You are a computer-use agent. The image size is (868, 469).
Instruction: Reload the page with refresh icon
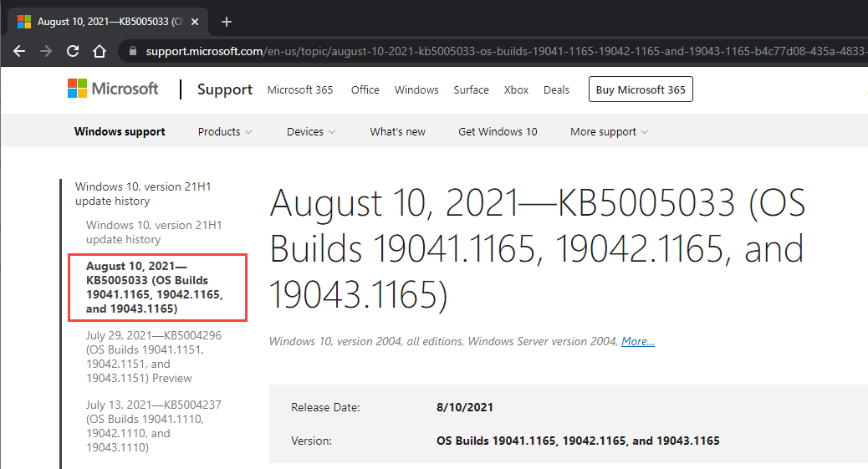click(73, 52)
